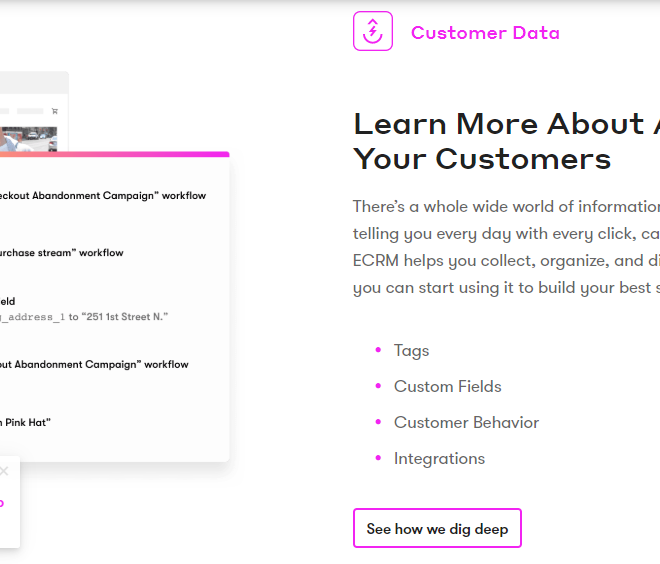Click the pink bullet beside Custom Fields
This screenshot has width=660, height=564.
click(378, 386)
